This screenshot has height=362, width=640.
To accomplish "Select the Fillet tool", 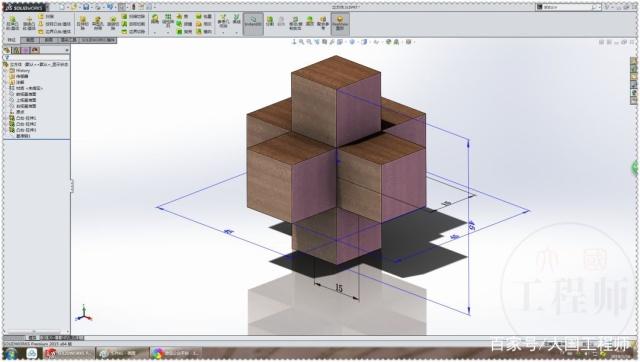I will pyautogui.click(x=155, y=20).
